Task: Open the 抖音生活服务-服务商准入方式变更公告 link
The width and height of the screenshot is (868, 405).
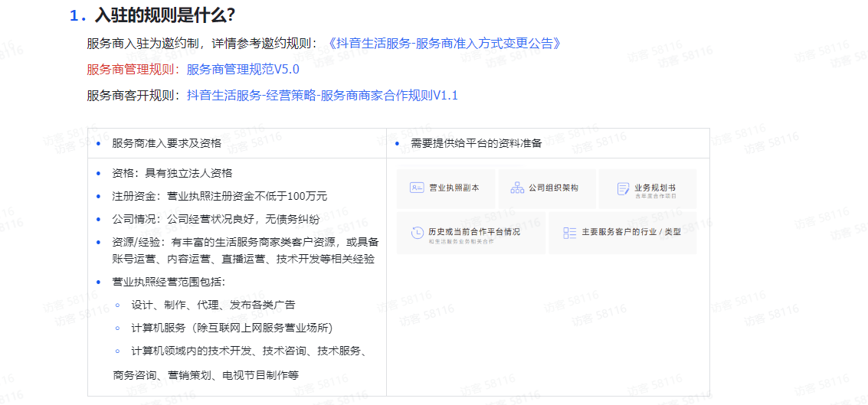Action: pyautogui.click(x=444, y=44)
